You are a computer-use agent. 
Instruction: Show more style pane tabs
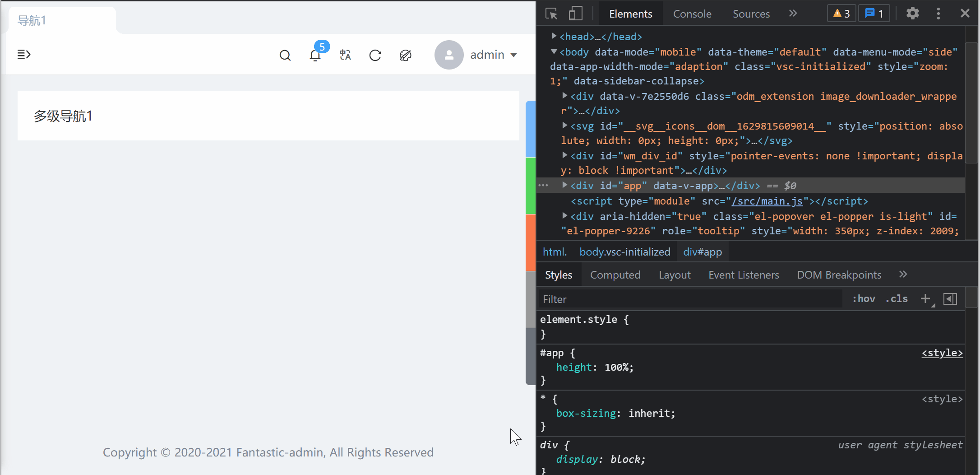[903, 275]
